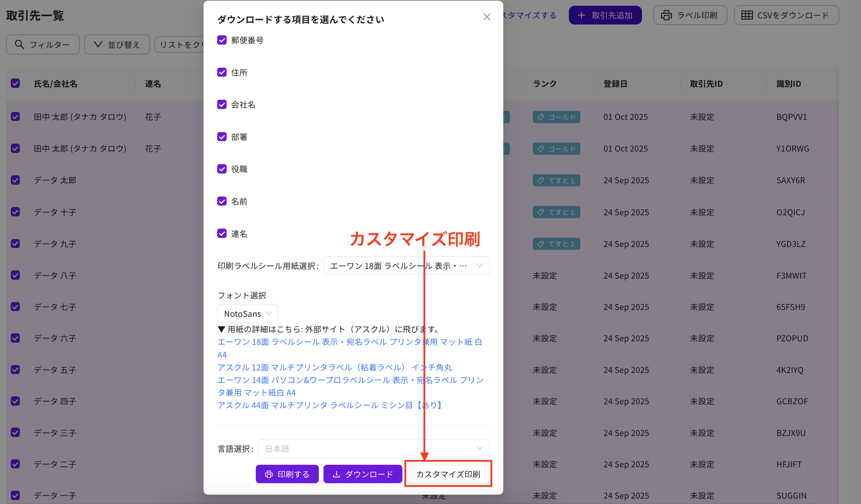
Task: Close the download items dialog
Action: coord(487,17)
